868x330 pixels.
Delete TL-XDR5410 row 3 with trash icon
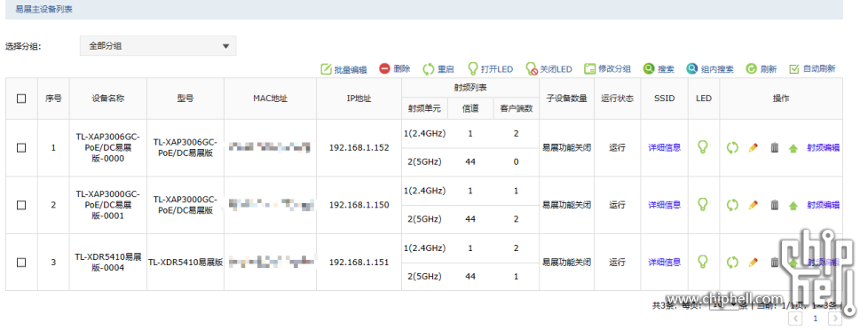click(775, 263)
